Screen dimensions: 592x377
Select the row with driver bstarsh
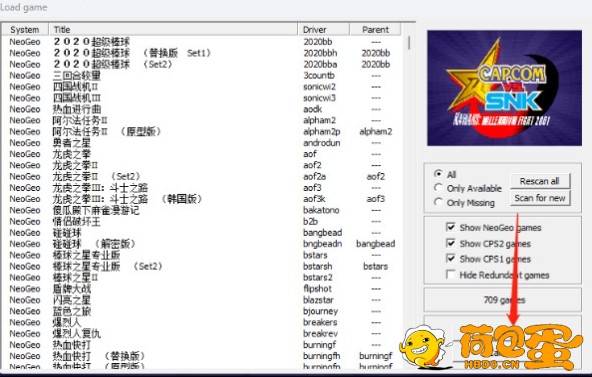(x=202, y=266)
